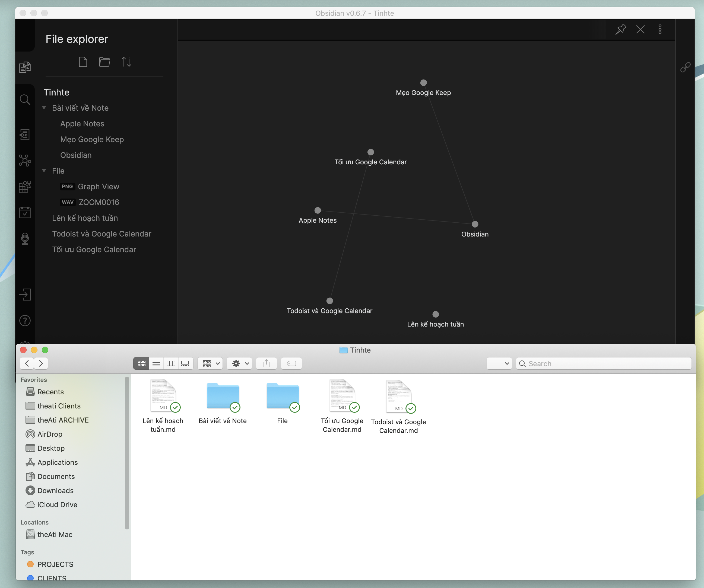
Task: Open the Finder gear action dropdown
Action: pos(240,363)
